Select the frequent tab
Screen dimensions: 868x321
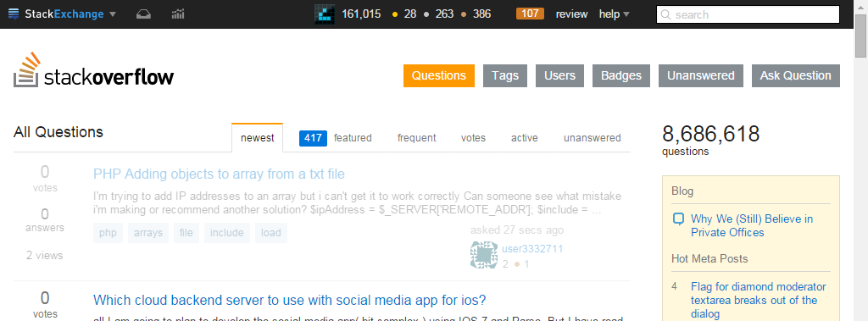pyautogui.click(x=417, y=138)
